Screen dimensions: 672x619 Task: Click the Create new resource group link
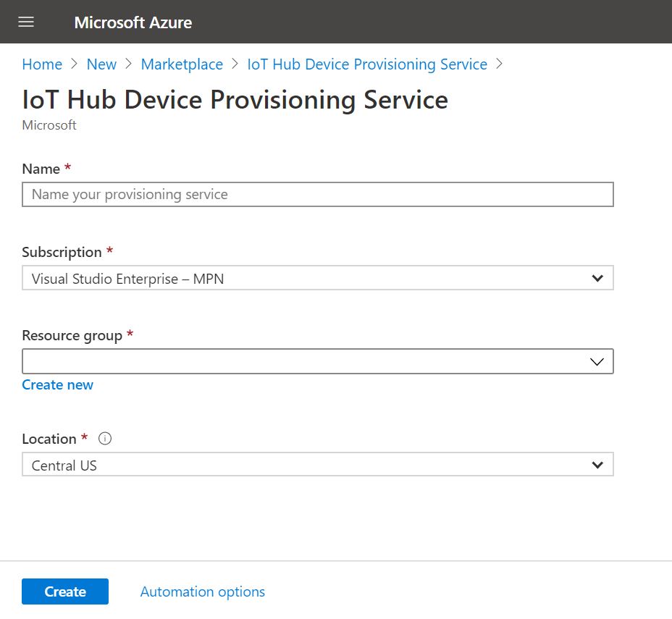coord(58,384)
